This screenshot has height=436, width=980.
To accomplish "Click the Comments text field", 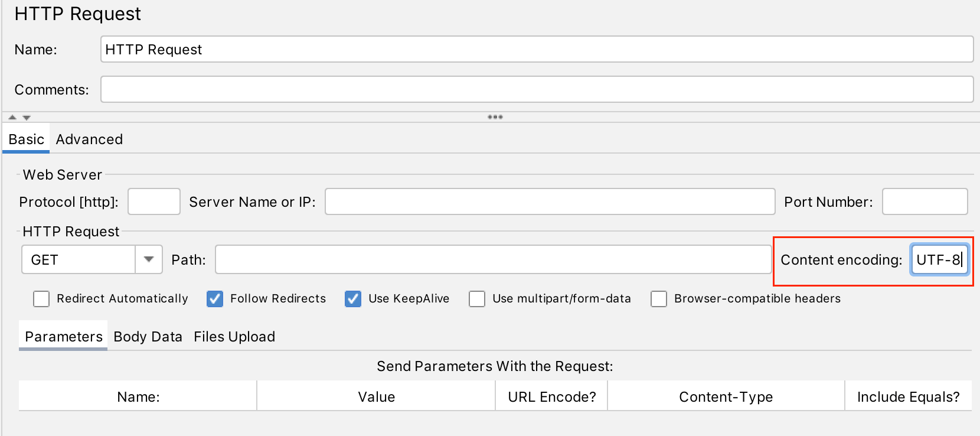I will pos(536,90).
